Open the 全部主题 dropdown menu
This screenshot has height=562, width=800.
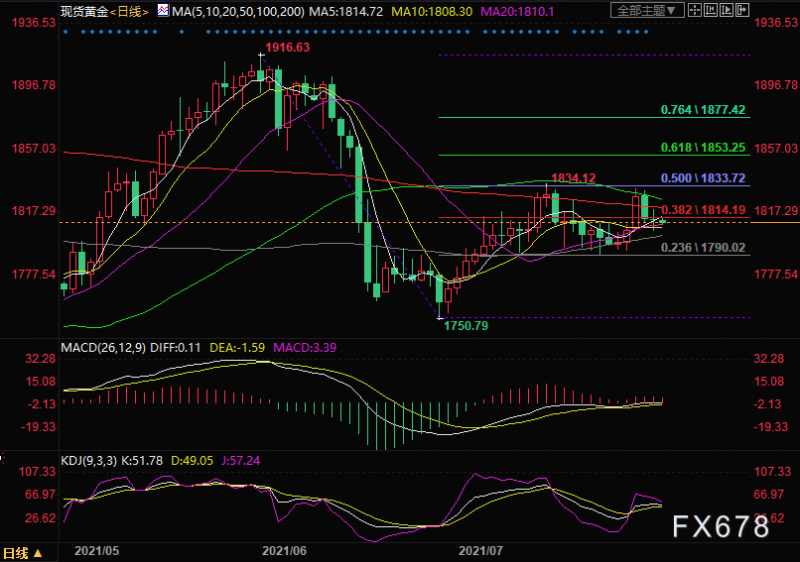(647, 10)
